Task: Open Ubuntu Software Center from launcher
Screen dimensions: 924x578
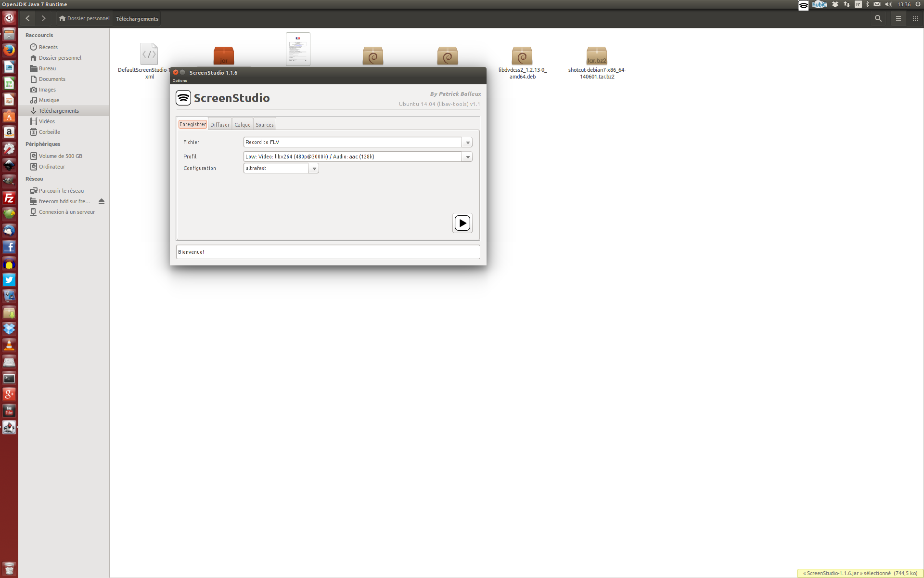Action: tap(9, 116)
